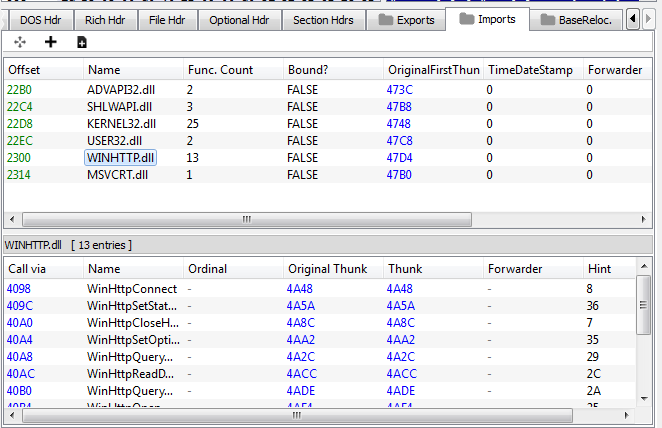Viewport: 662px width, 428px height.
Task: Select the USER32.dll import entry
Action: click(x=328, y=141)
